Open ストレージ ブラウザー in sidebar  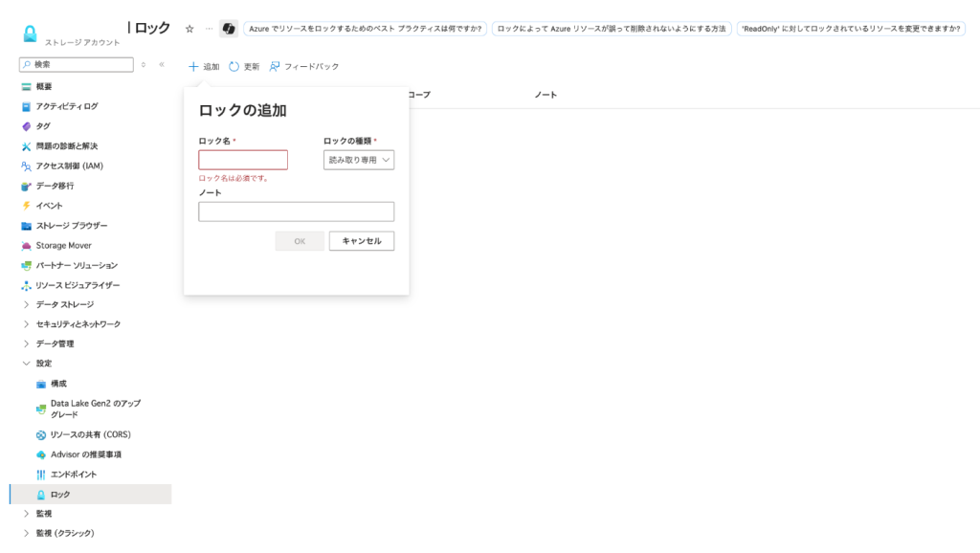[x=71, y=226]
